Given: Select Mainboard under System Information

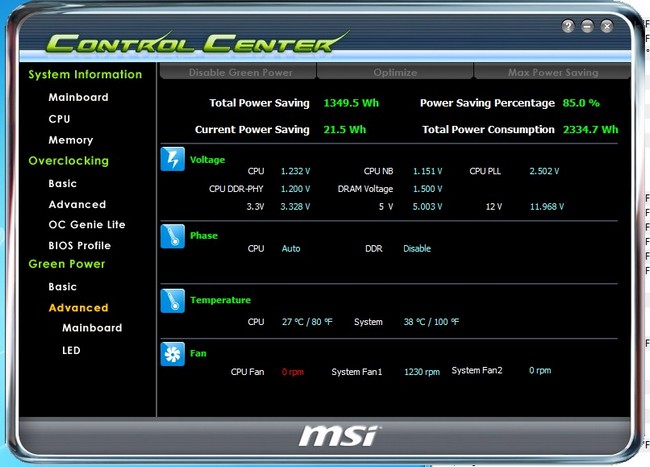Looking at the screenshot, I should coord(78,97).
